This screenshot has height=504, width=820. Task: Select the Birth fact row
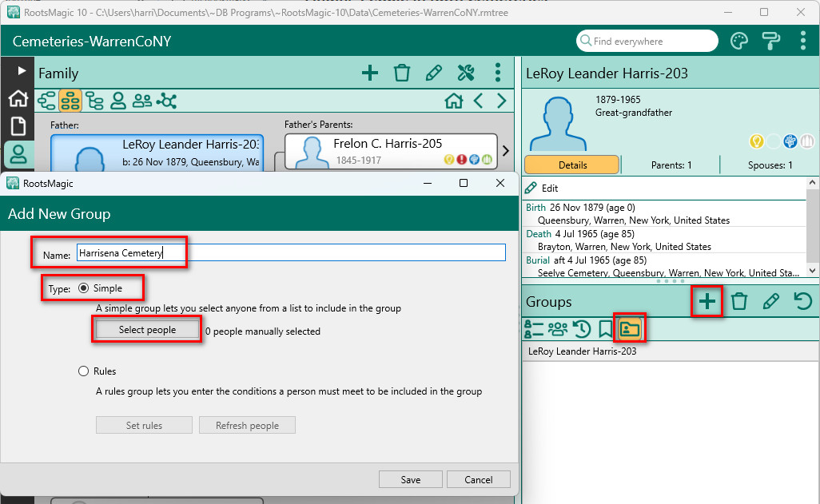click(x=665, y=214)
